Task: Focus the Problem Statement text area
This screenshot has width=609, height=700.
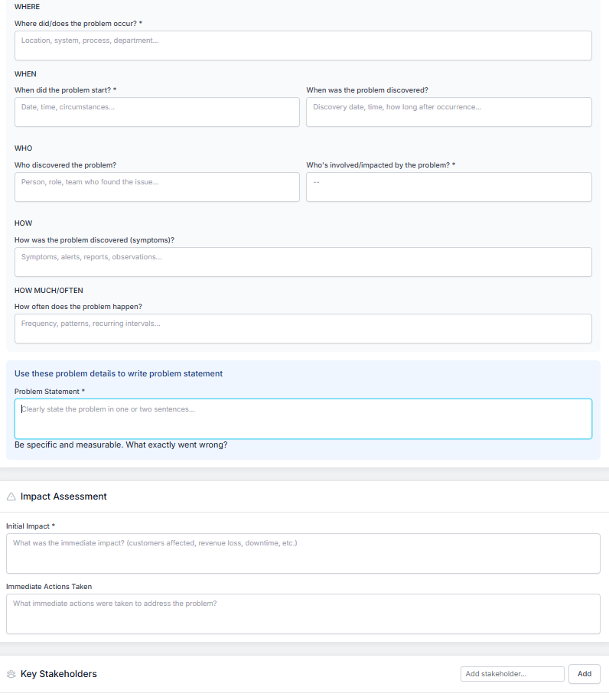Action: [x=303, y=418]
